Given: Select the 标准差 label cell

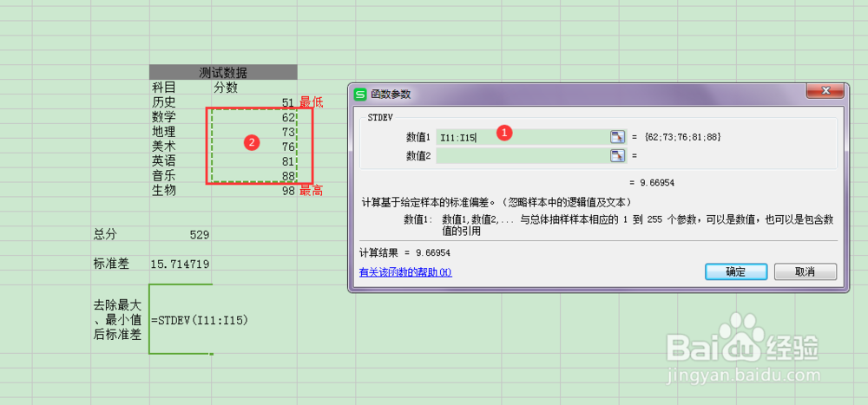Looking at the screenshot, I should pos(120,264).
